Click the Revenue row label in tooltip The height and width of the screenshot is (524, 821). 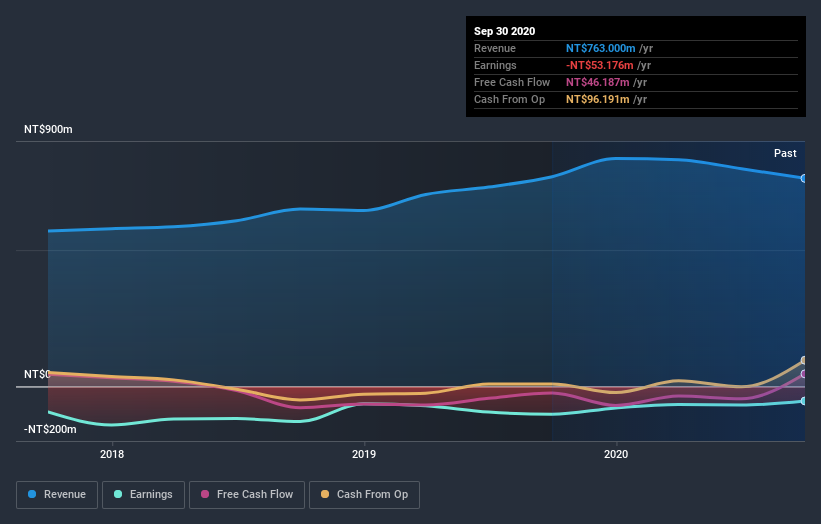pos(495,48)
